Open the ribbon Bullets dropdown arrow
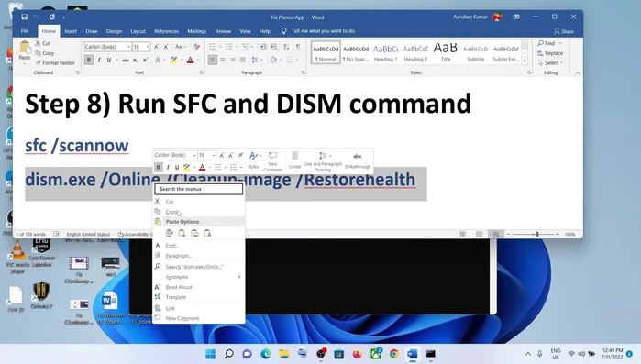 tap(220, 47)
